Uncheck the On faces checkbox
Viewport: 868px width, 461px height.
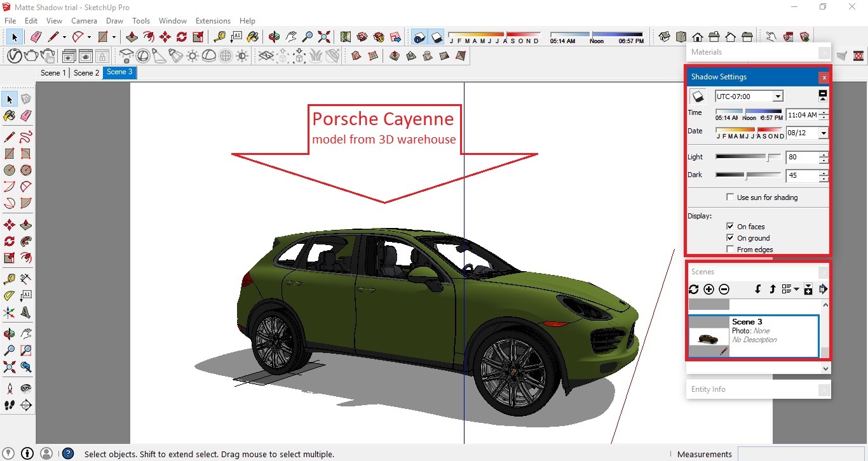pyautogui.click(x=730, y=226)
